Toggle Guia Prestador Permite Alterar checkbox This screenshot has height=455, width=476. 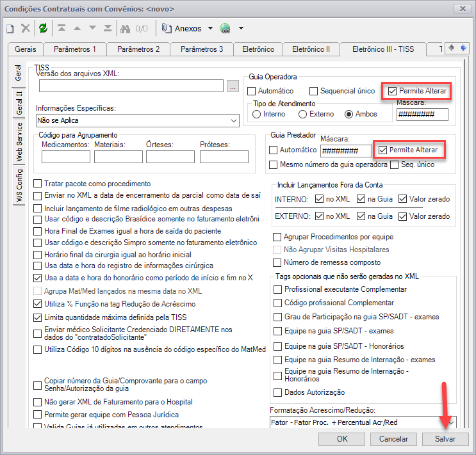(x=382, y=150)
